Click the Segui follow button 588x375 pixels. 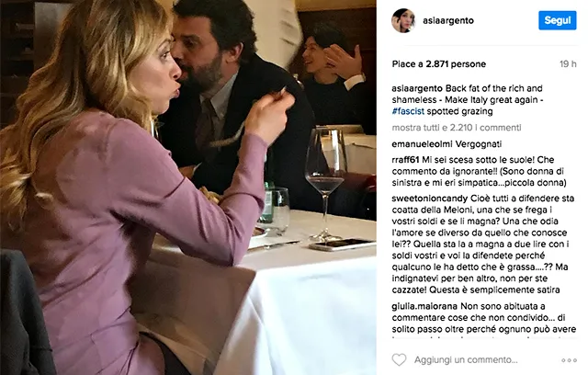558,20
